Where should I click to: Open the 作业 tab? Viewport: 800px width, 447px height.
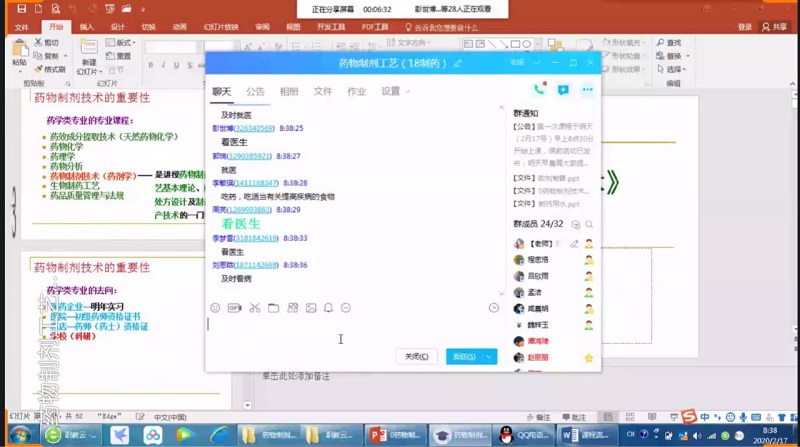[x=356, y=91]
